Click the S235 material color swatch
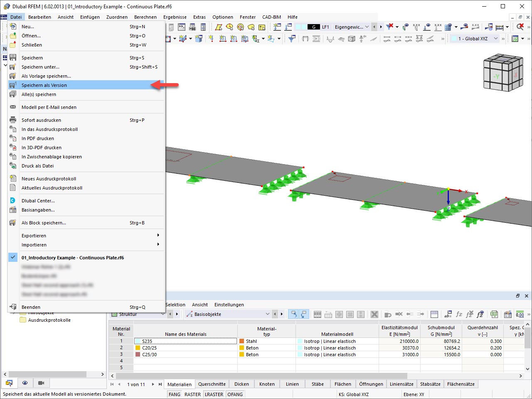Screen dimensions: 532x399 [138, 341]
